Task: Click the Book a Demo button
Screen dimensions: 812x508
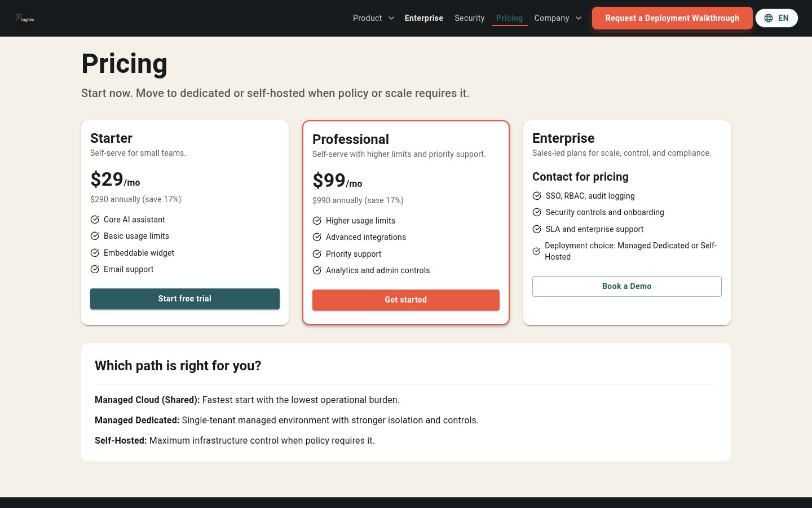Action: coord(627,286)
